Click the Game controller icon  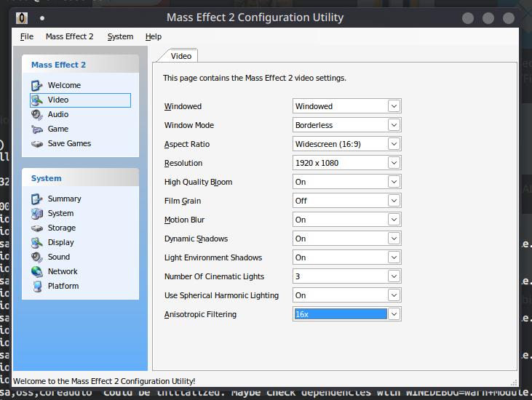(x=36, y=129)
